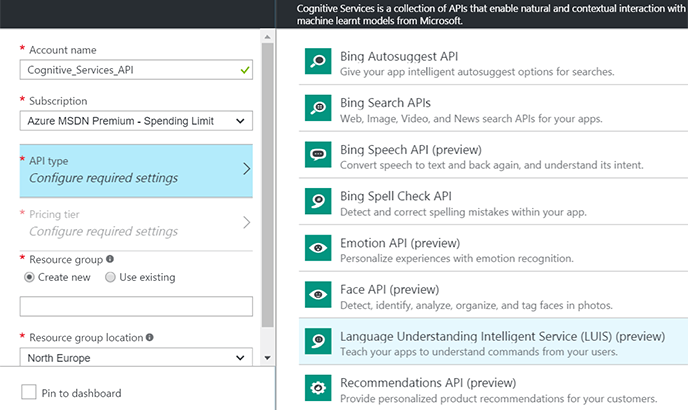688x410 pixels.
Task: Select Bing Search APIs entry
Action: [x=493, y=108]
